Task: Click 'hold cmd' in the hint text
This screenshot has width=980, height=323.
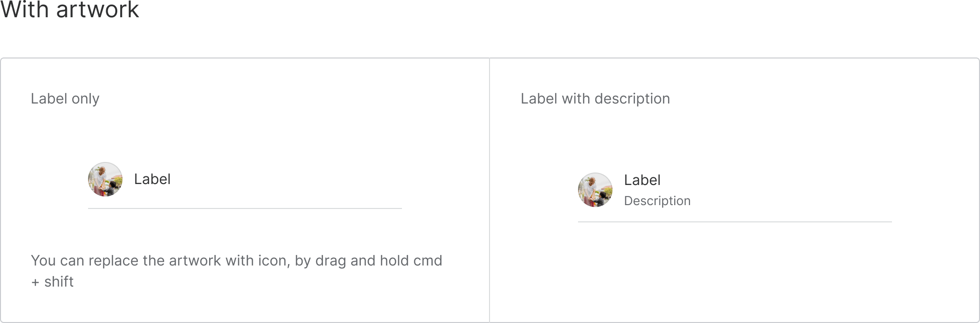Action: click(x=411, y=261)
